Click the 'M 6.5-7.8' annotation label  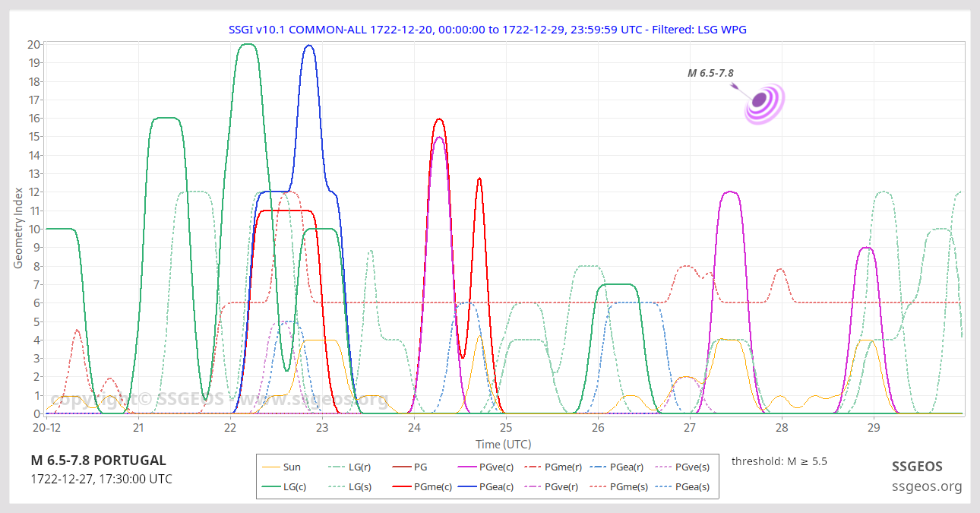[710, 73]
